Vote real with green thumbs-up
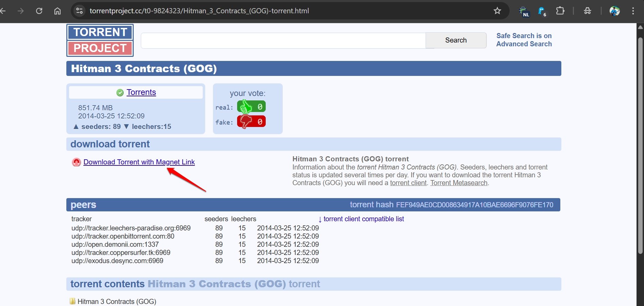The image size is (644, 306). coord(251,107)
